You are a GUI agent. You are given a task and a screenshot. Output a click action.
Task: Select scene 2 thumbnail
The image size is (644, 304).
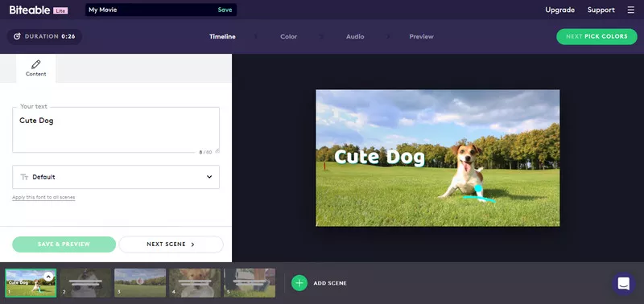pos(86,283)
